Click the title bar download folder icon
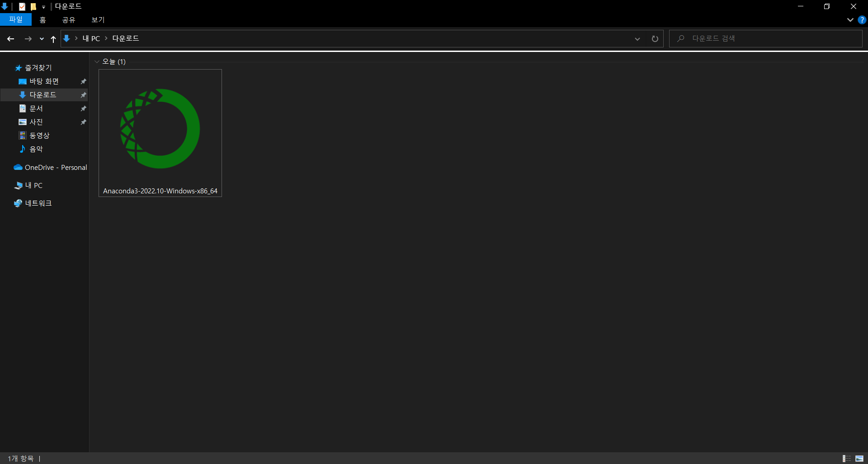 5,6
